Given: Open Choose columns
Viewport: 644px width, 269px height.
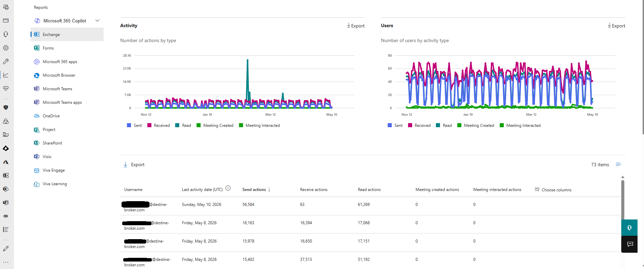Looking at the screenshot, I should click(x=553, y=190).
